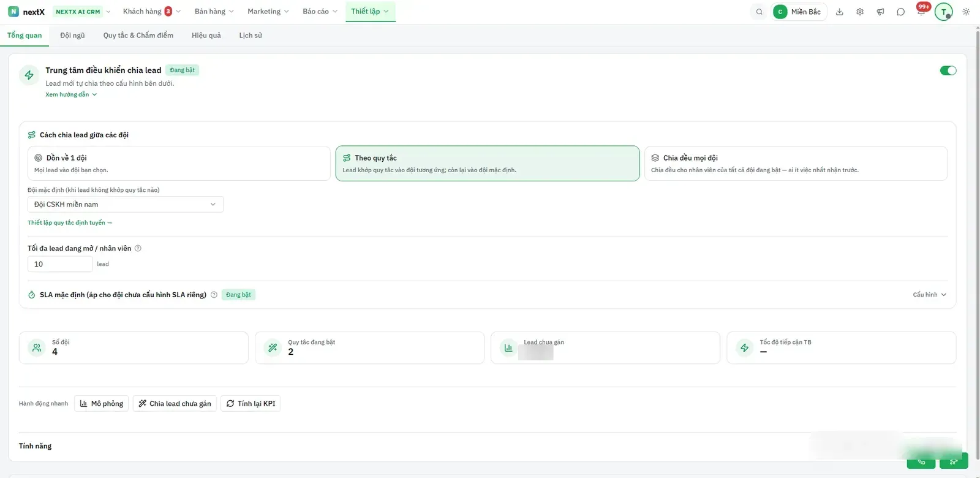Open the "Đội CSKH miền nam" dropdown

pos(126,204)
